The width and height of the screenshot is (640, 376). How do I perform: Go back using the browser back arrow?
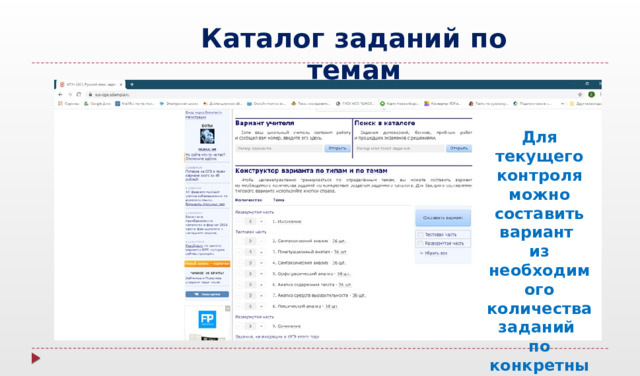tap(60, 94)
